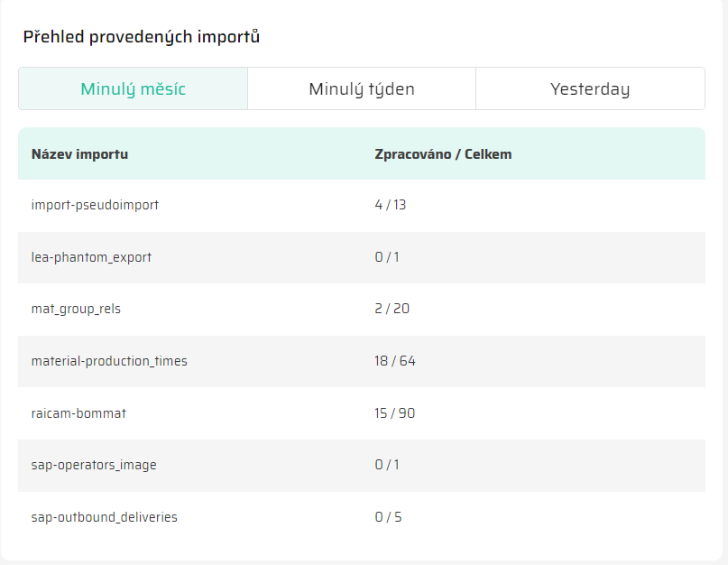
Task: Click the Název importu column header
Action: pos(79,154)
